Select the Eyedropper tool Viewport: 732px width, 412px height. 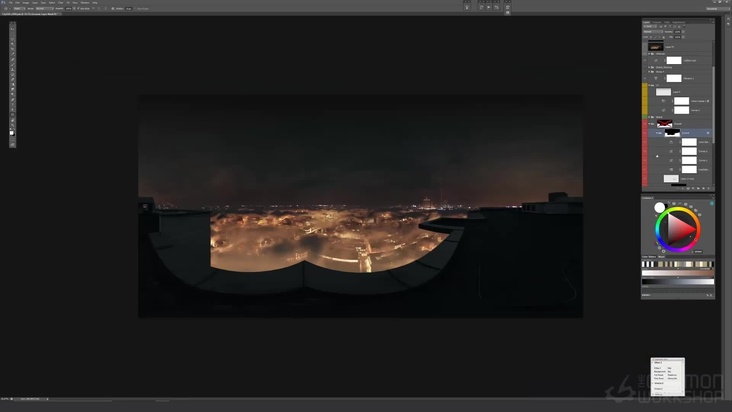coord(13,54)
